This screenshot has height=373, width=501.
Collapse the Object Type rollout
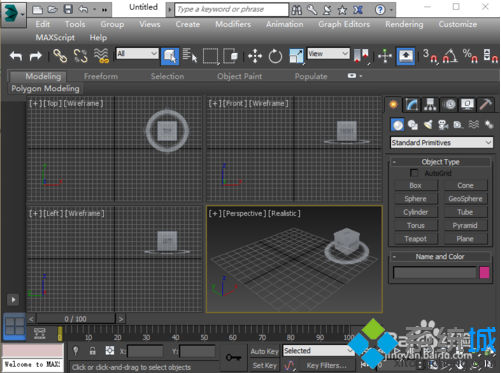tap(394, 162)
